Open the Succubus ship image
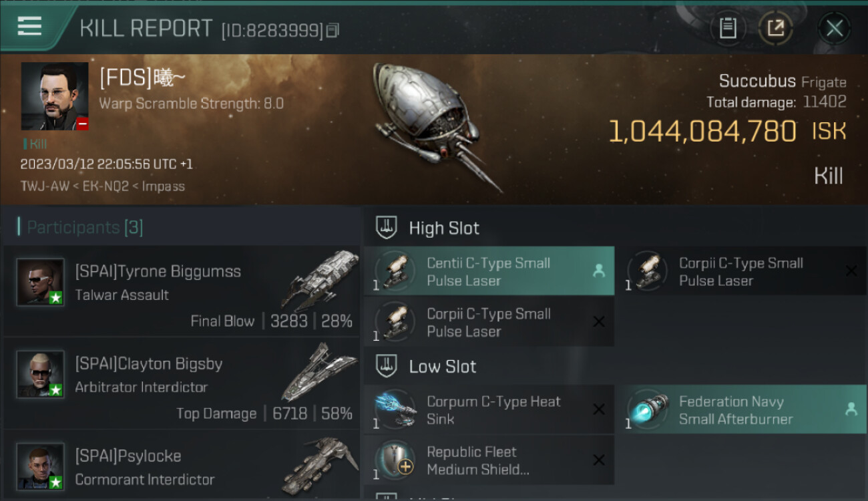868x501 pixels. tap(437, 127)
